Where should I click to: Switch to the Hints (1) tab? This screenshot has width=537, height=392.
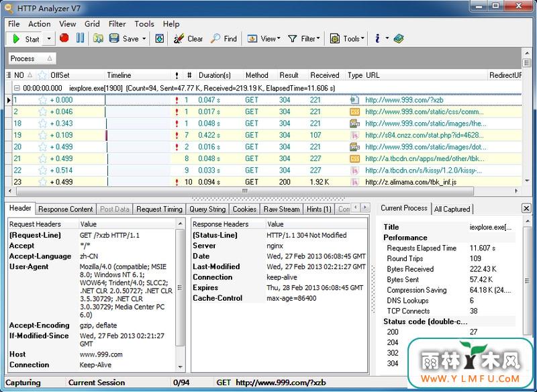[319, 209]
